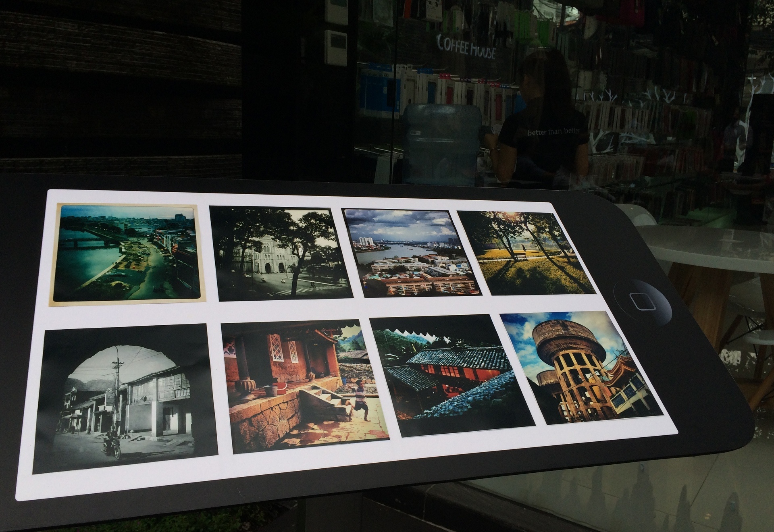
Task: Open the teal aerial river city photo
Action: point(127,253)
